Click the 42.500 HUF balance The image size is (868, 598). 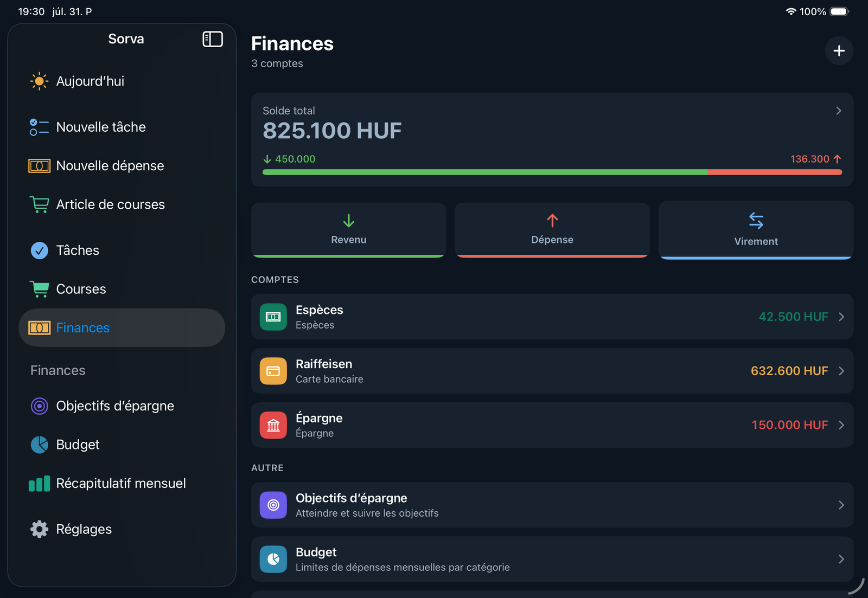point(793,317)
